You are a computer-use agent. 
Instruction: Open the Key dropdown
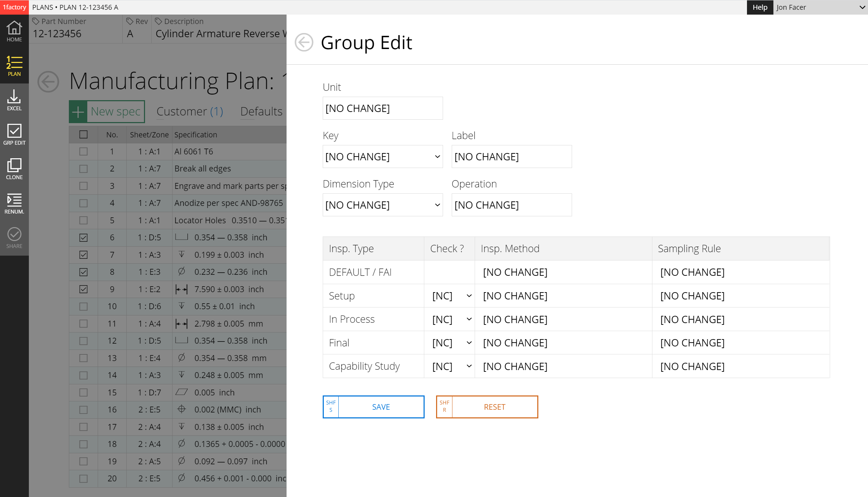pyautogui.click(x=383, y=157)
